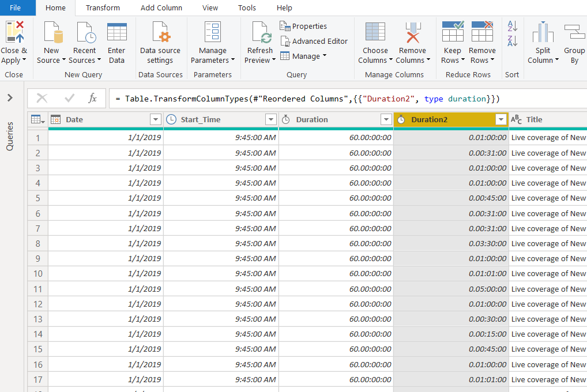Open the File menu
The height and width of the screenshot is (392, 587).
tap(15, 7)
